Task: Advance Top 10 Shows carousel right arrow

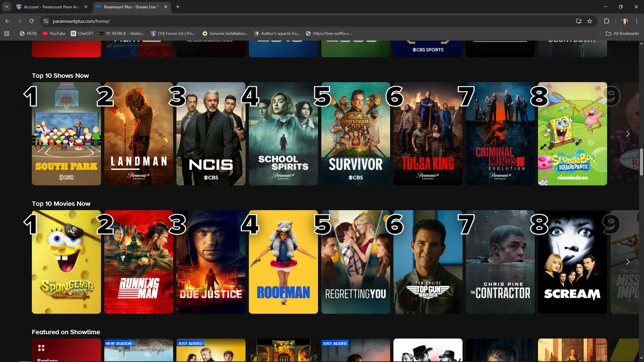Action: pos(628,134)
